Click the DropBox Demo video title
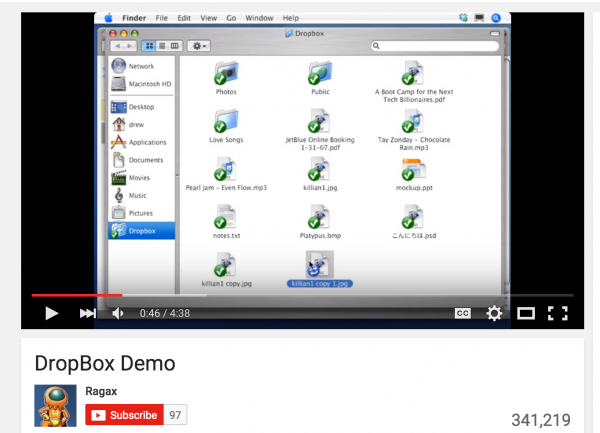This screenshot has height=433, width=600. (105, 363)
